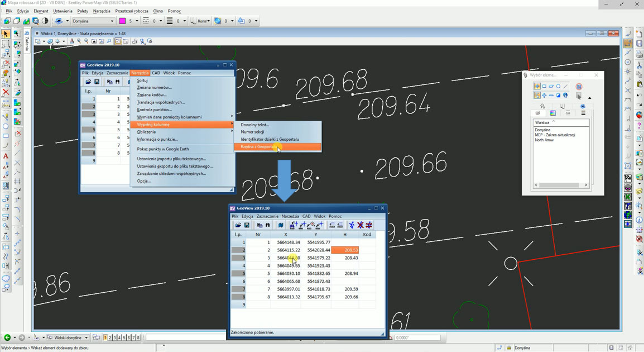
Task: Toggle the lock icon in status bar
Action: click(x=509, y=348)
